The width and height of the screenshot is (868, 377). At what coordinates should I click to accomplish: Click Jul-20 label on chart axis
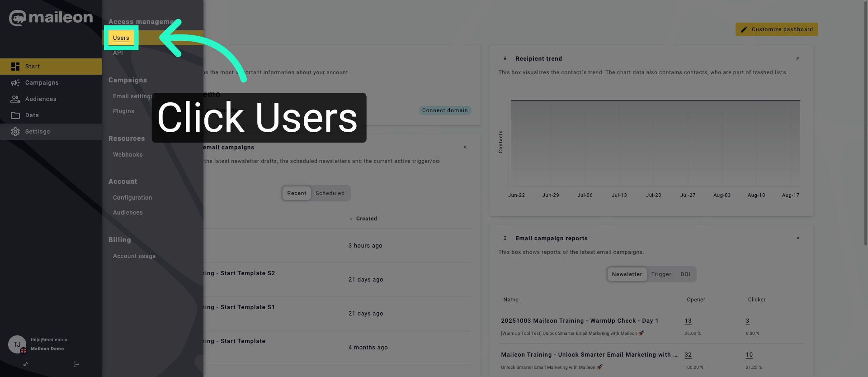654,196
